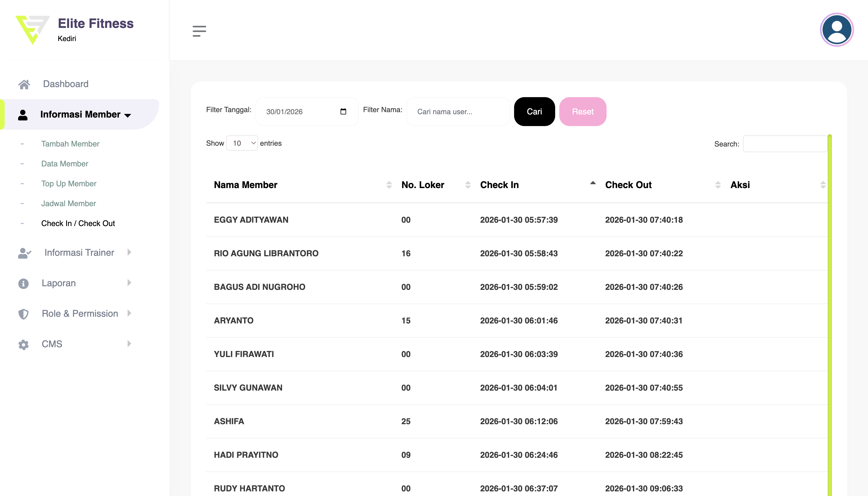
Task: Open the user profile avatar
Action: (836, 30)
